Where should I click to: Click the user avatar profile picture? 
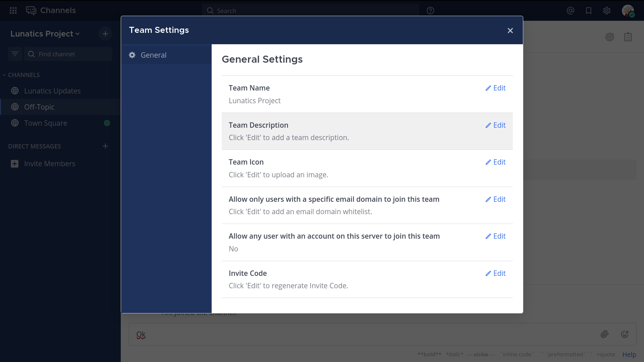point(628,11)
